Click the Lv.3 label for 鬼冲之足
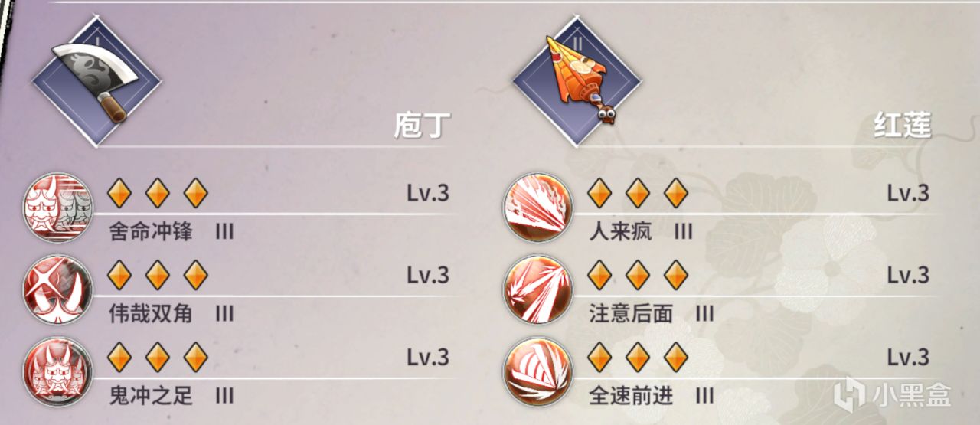Screen dimensions: 980x425 click(x=427, y=358)
